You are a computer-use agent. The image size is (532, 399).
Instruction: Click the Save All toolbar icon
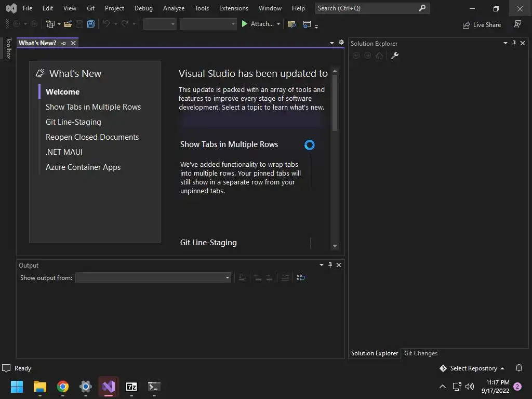point(90,24)
